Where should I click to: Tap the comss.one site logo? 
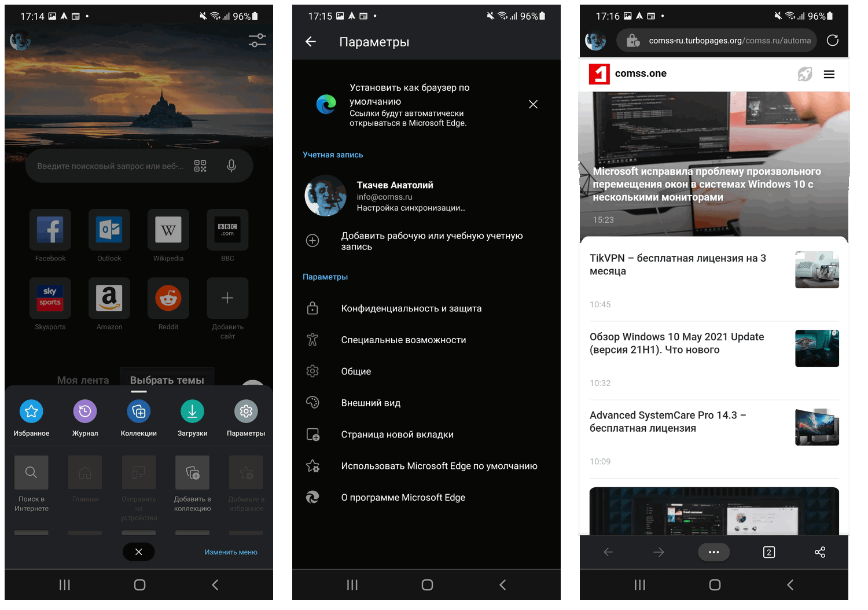click(x=599, y=74)
